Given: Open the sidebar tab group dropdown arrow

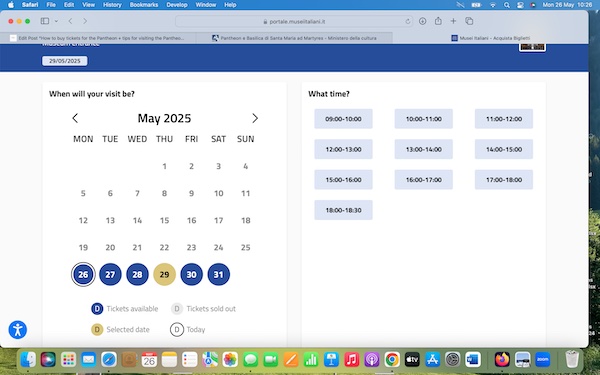Looking at the screenshot, I should coord(56,21).
